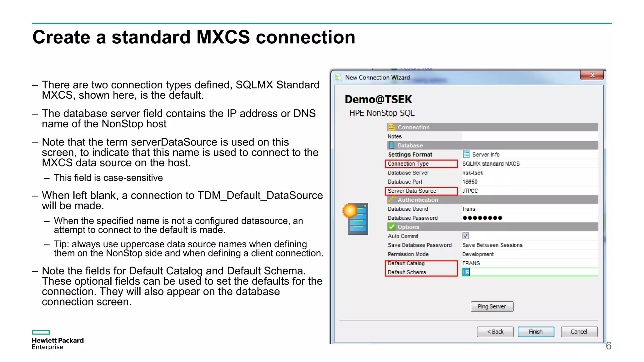The height and width of the screenshot is (362, 644).
Task: Click the Hewlett Packard Enterprise logo
Action: (x=58, y=340)
